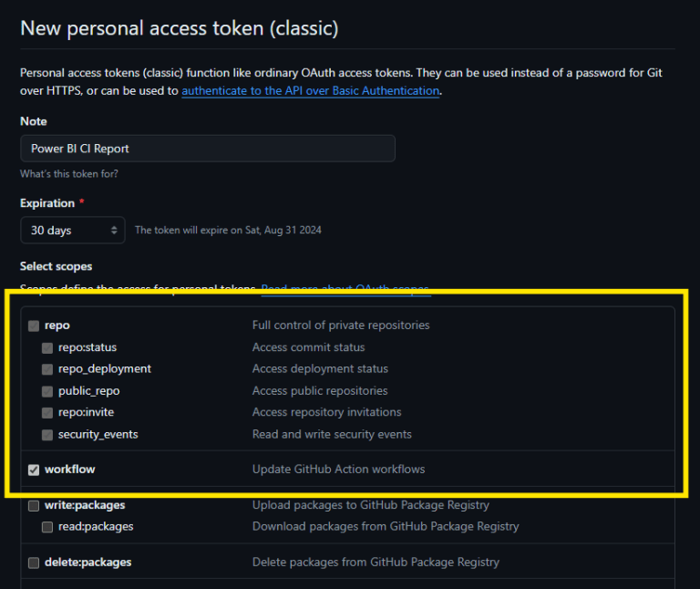Enable the repo_deployment scope checkbox

(x=47, y=369)
